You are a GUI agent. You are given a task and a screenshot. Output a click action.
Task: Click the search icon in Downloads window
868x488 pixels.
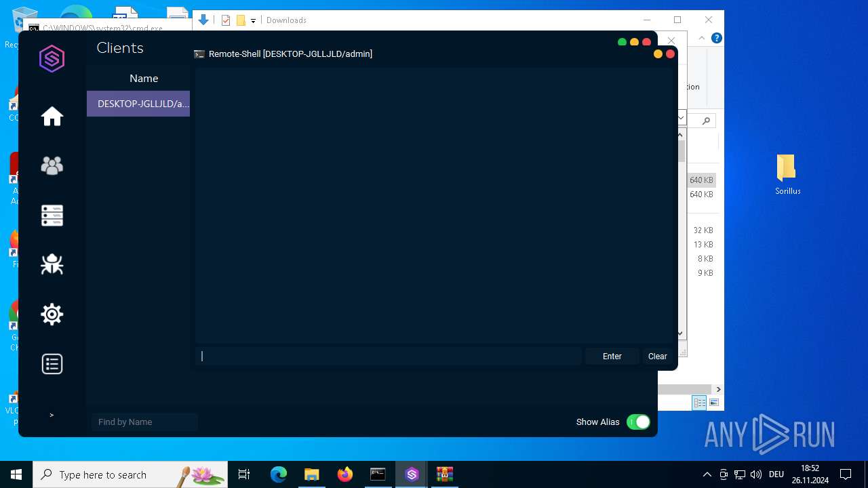706,121
